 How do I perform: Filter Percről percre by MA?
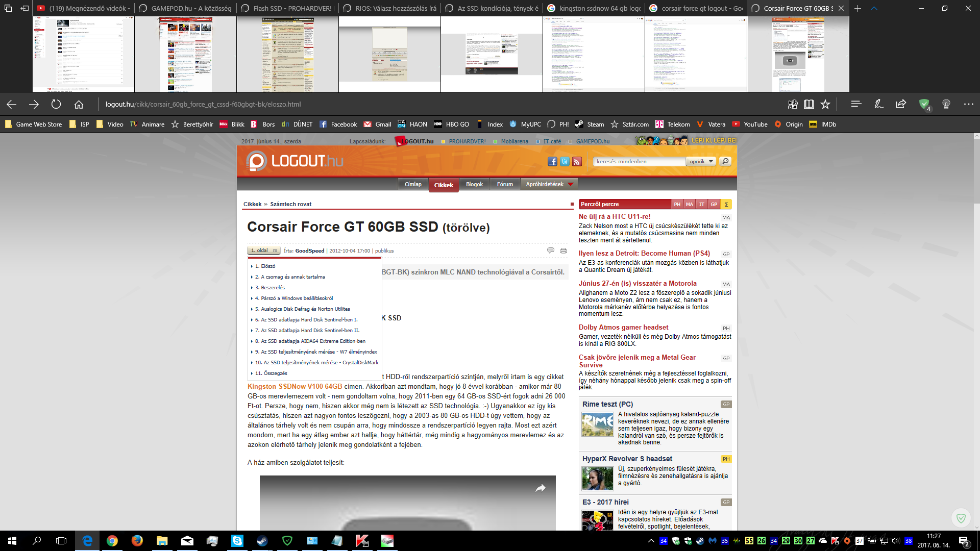pos(689,204)
